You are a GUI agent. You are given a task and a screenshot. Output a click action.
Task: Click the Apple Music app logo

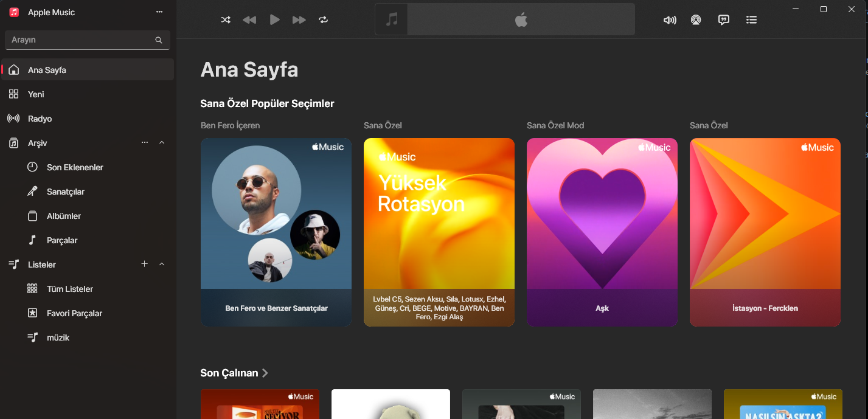[14, 12]
